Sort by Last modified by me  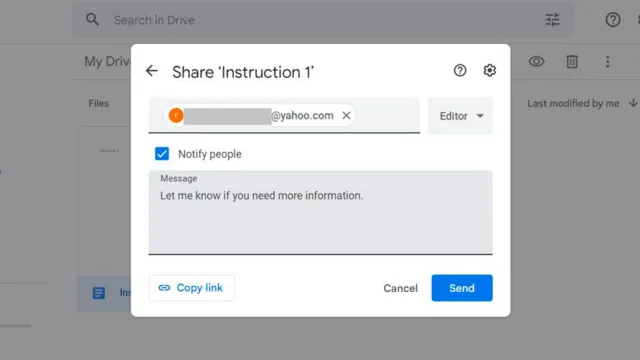(x=573, y=104)
